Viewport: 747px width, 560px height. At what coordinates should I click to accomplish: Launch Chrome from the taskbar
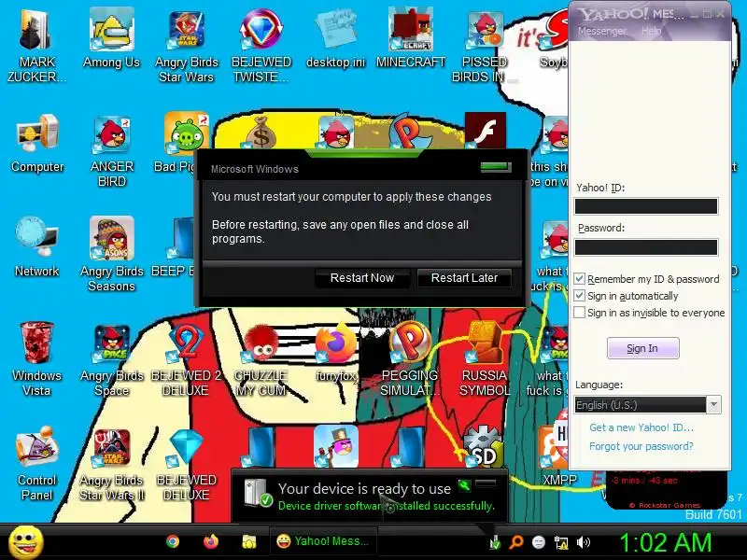(173, 541)
